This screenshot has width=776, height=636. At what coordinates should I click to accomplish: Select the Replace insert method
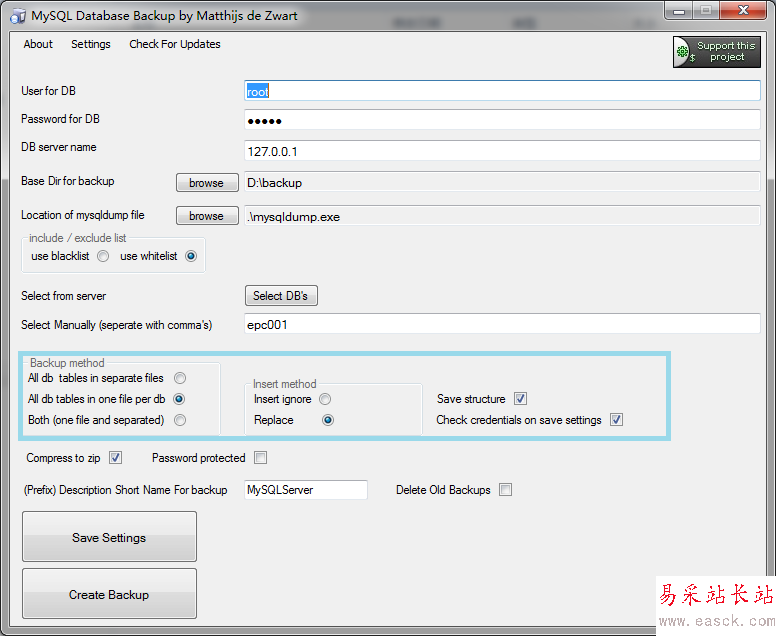point(328,420)
